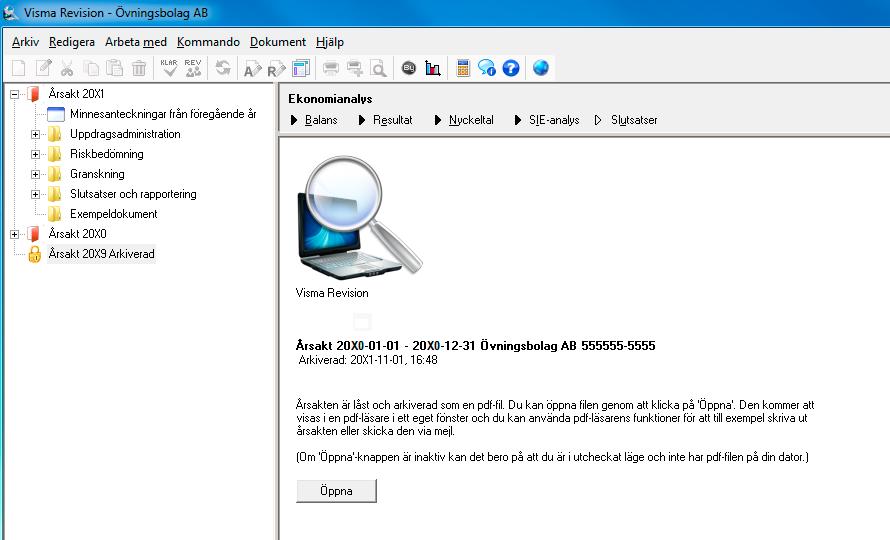Image resolution: width=890 pixels, height=540 pixels.
Task: Click the Edit document pencil icon
Action: coord(43,68)
